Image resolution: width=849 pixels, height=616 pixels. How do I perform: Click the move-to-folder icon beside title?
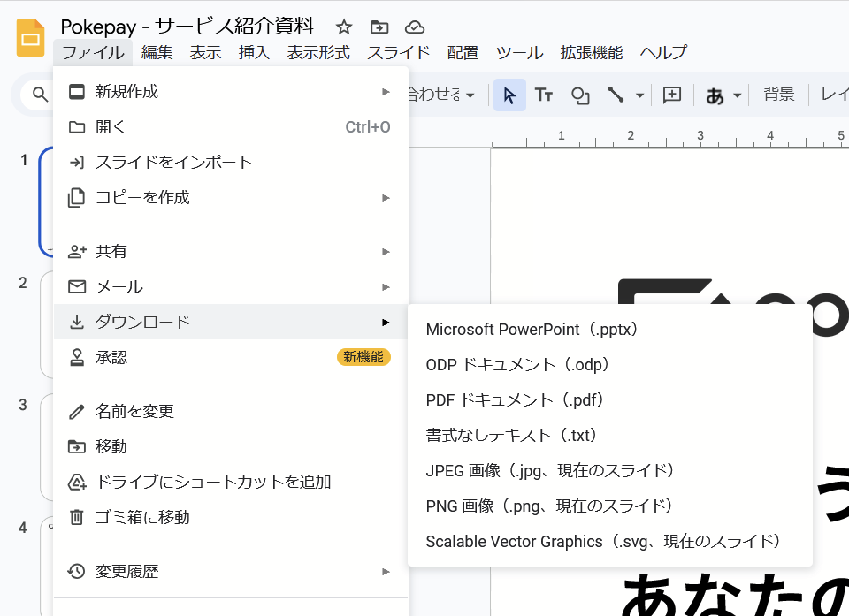click(x=379, y=27)
